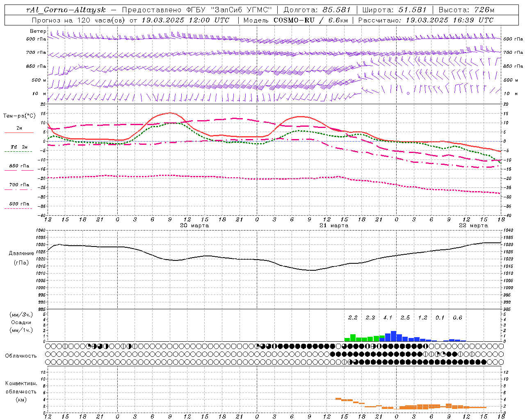The image size is (525, 420).
Task: Click the 20 марта date label
Action: tap(194, 226)
